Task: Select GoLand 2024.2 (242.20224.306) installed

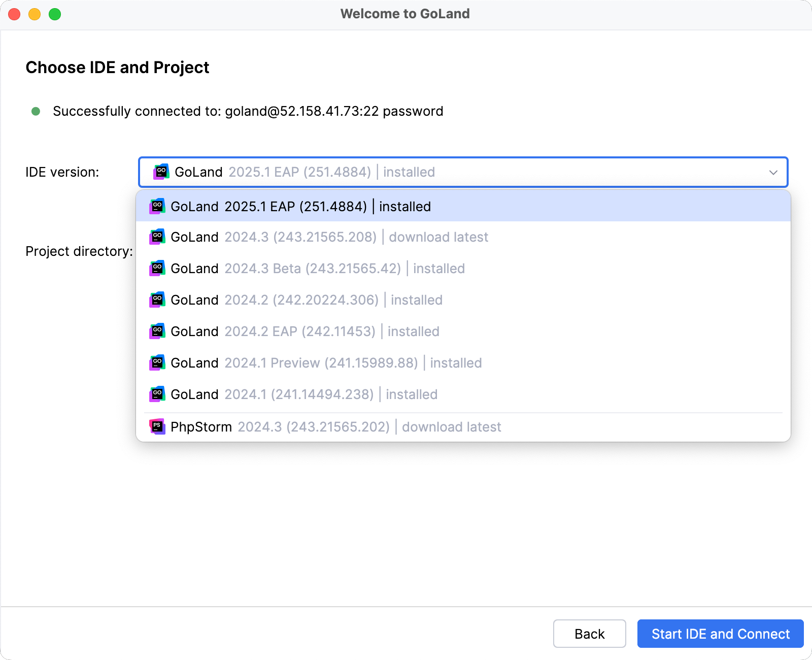Action: point(307,300)
